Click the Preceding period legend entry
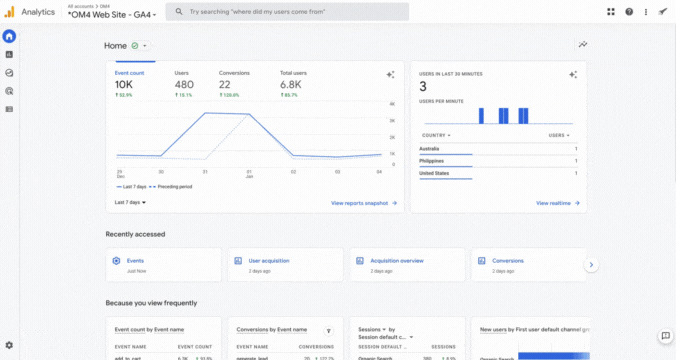676x360 pixels. click(x=171, y=187)
